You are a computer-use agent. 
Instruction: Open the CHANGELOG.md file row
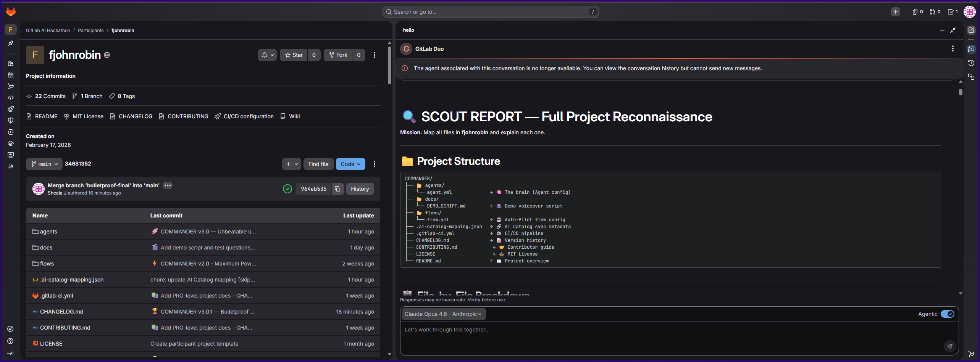tap(203, 312)
